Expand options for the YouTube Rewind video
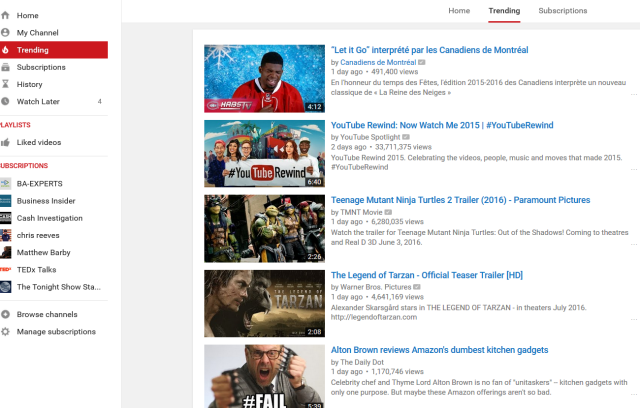Viewport: 640px width, 408px height. (634, 169)
